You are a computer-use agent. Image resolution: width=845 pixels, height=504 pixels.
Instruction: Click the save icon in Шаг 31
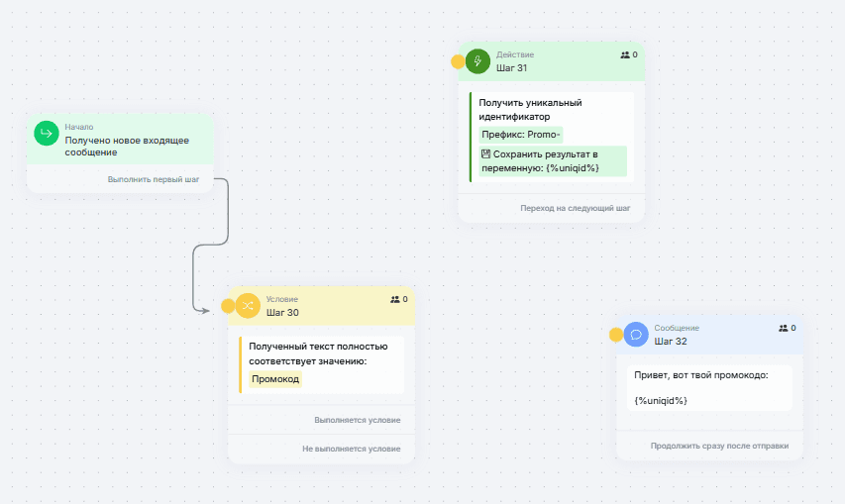[485, 154]
